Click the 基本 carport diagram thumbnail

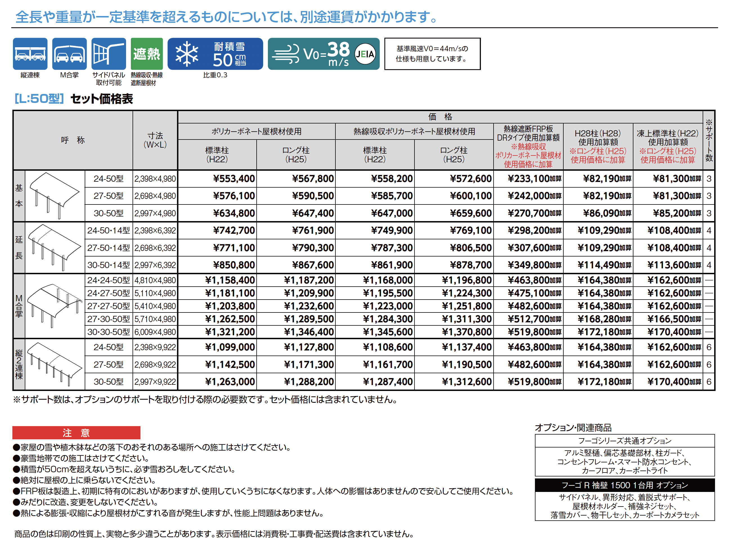[x=55, y=196]
